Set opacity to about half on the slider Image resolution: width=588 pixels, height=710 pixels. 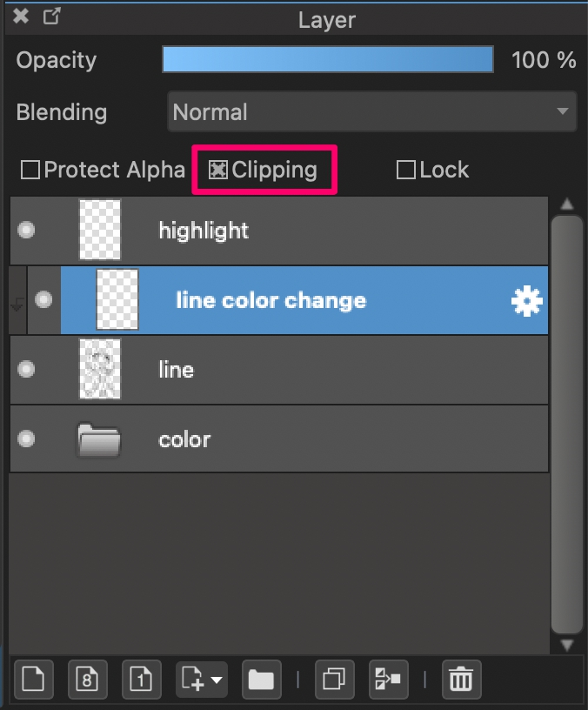328,59
